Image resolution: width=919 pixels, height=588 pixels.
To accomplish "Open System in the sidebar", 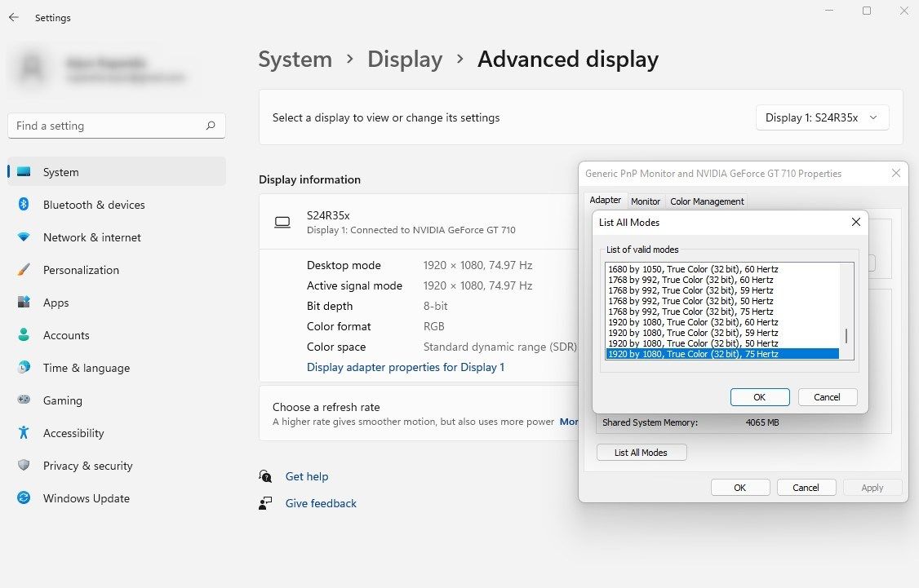I will pos(117,171).
